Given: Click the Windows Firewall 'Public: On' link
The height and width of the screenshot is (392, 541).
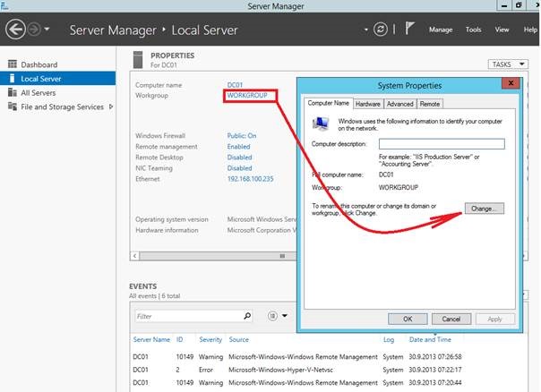Looking at the screenshot, I should coord(242,135).
